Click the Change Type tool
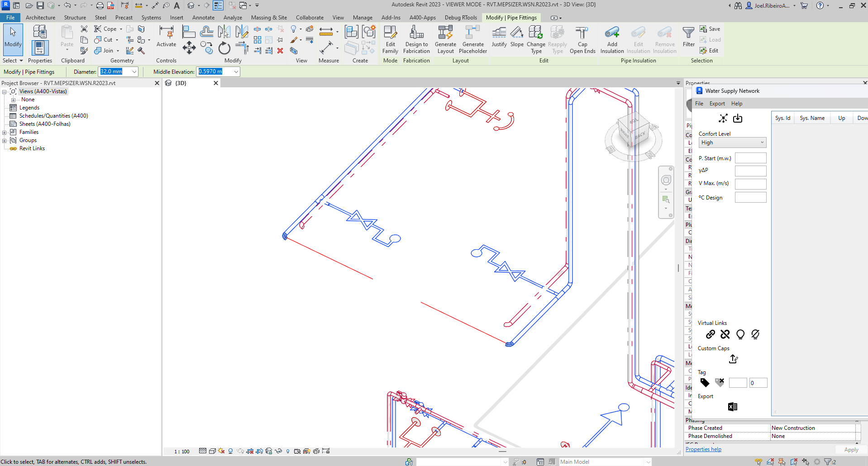The width and height of the screenshot is (868, 466). coord(536,39)
